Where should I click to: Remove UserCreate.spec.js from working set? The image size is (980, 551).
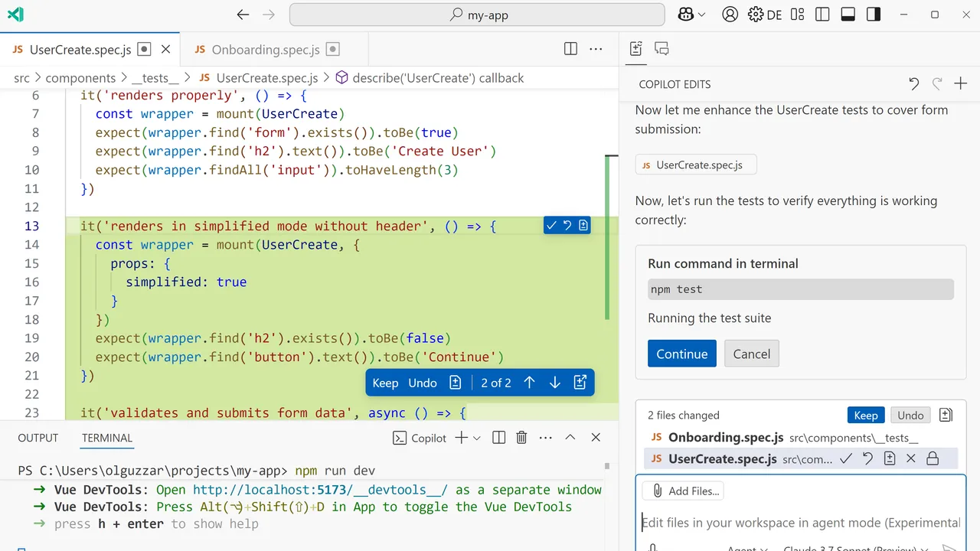pyautogui.click(x=910, y=458)
